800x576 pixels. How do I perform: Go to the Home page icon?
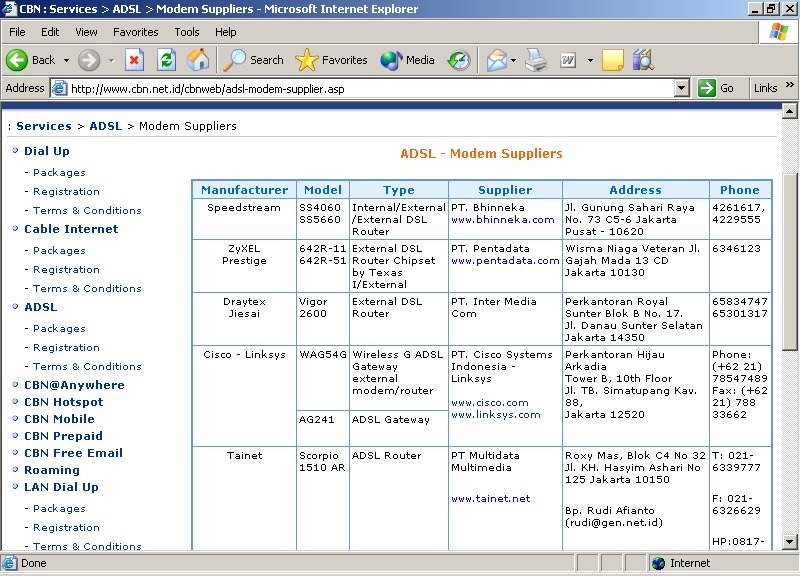pyautogui.click(x=198, y=60)
